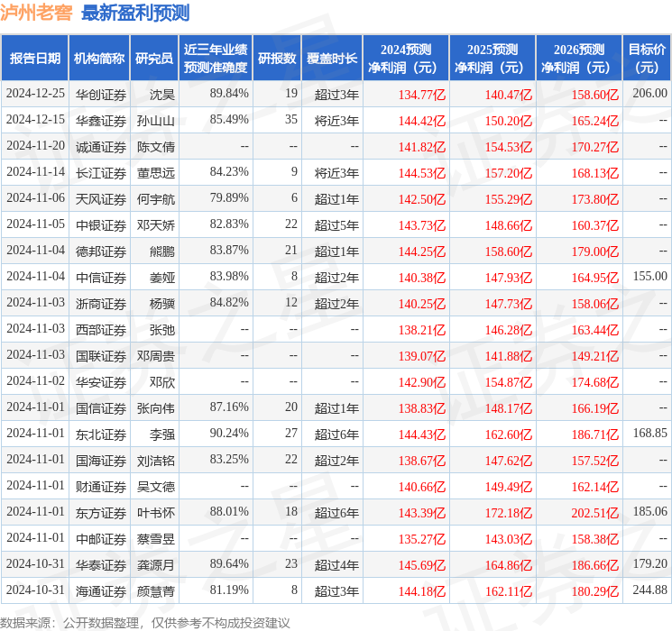The image size is (672, 631).
Task: Click the 2025预测净利润 column header
Action: point(492,59)
